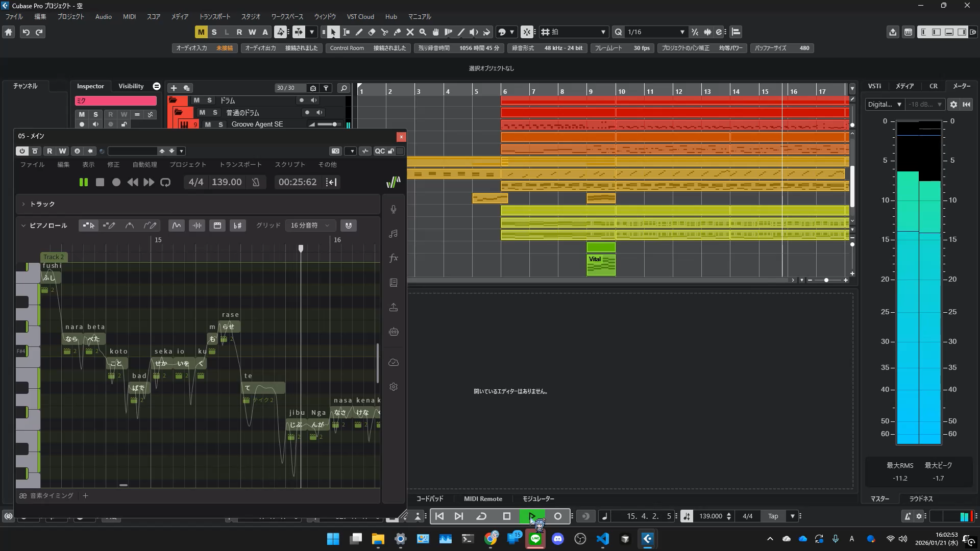The image size is (980, 551).
Task: Select the Play speaker tool
Action: pyautogui.click(x=474, y=32)
